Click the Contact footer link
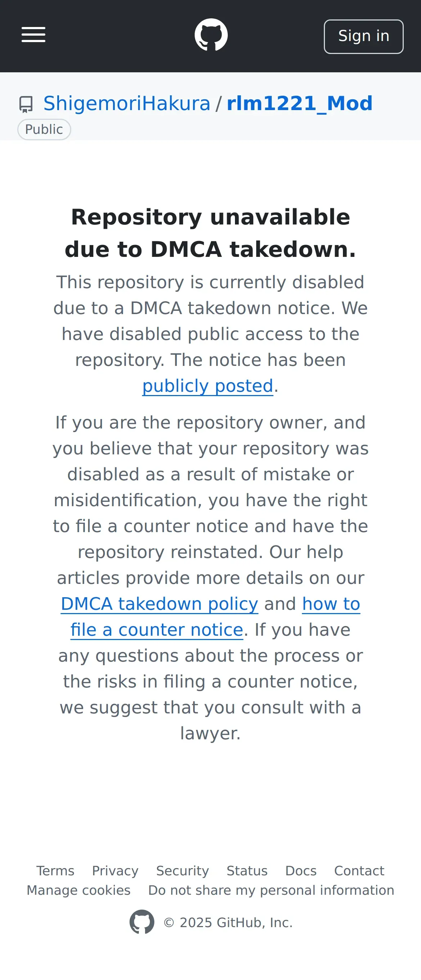This screenshot has height=980, width=421. (359, 871)
